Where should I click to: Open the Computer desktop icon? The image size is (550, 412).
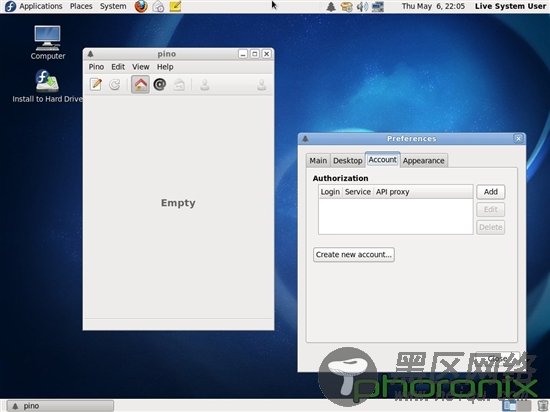click(48, 42)
